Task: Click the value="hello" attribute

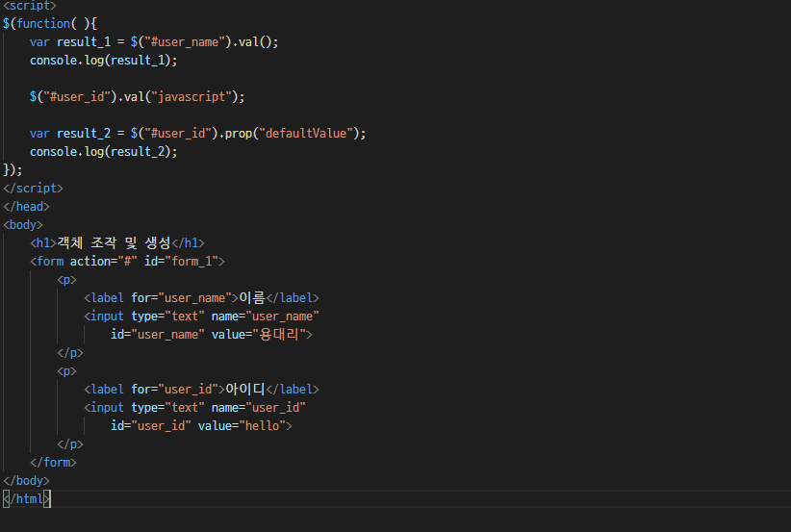Action: (x=242, y=426)
